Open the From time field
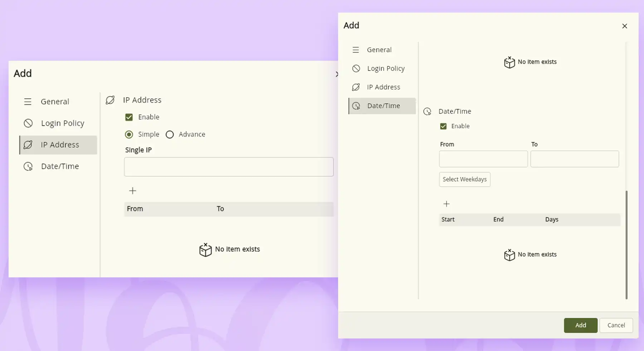Viewport: 644px width, 351px height. coord(483,159)
